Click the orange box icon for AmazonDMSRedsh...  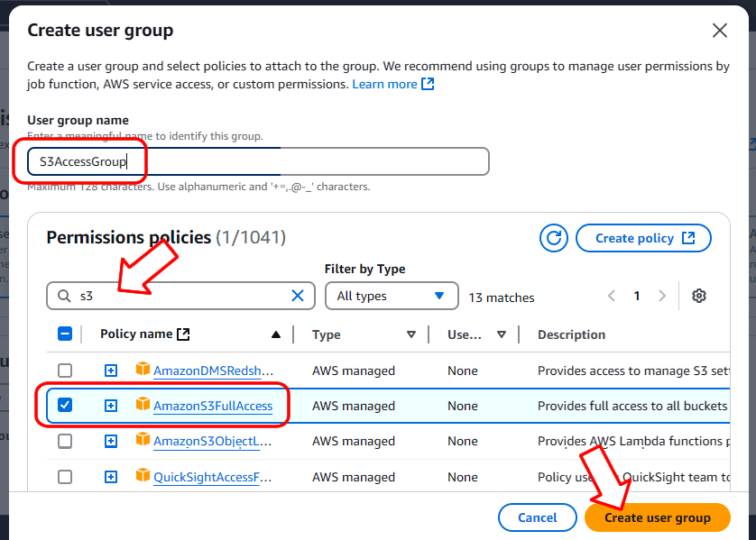point(143,369)
